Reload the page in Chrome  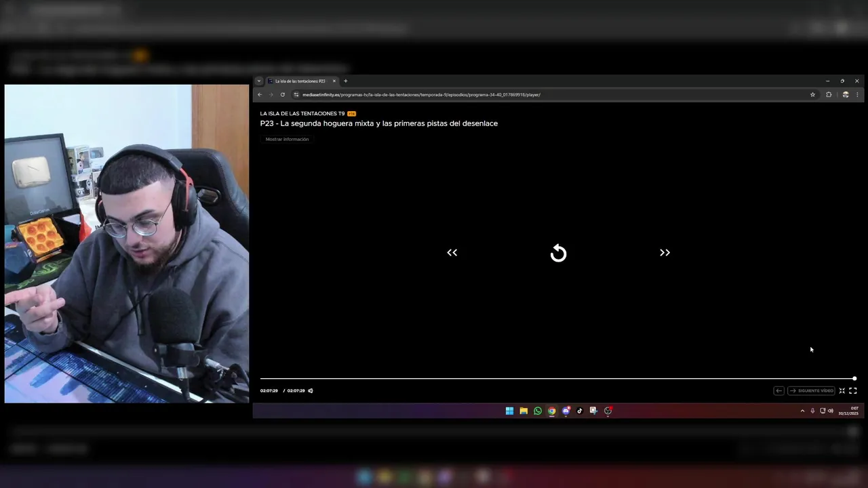coord(283,95)
